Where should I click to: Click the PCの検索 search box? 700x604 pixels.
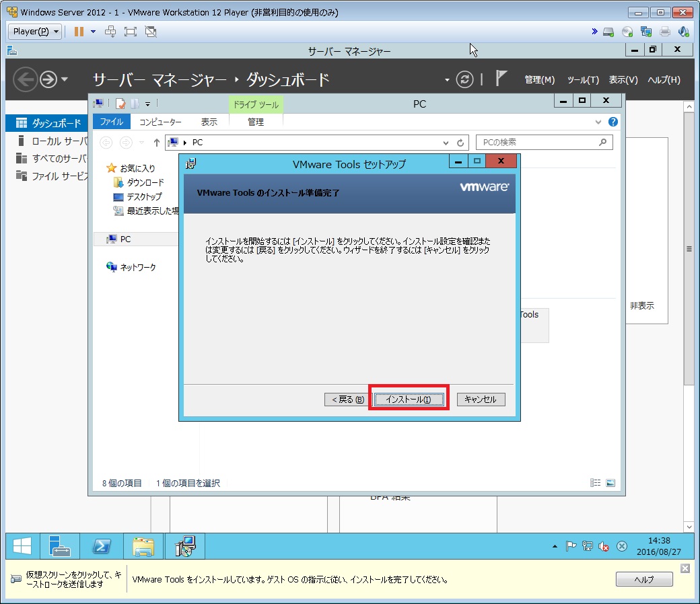tap(545, 143)
